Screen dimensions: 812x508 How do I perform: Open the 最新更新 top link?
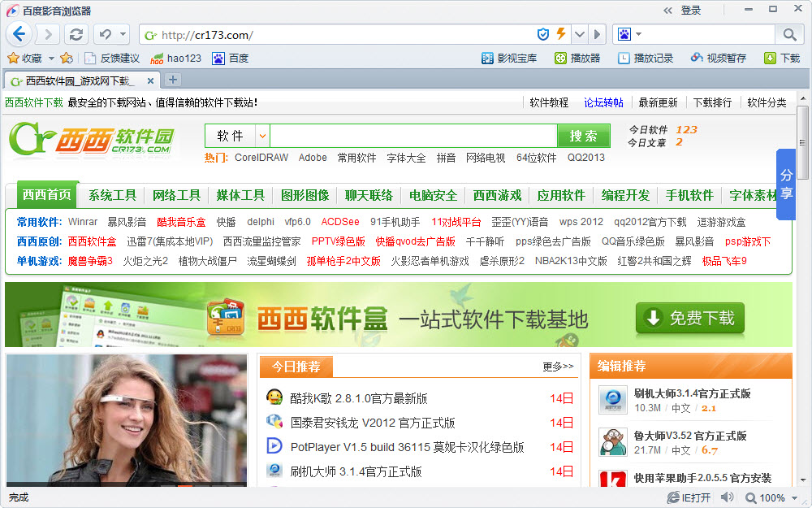click(658, 102)
